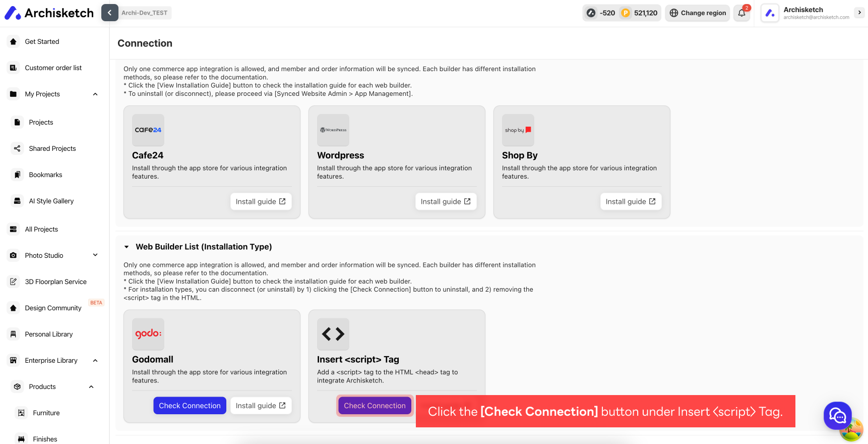This screenshot has width=868, height=444.
Task: Click the Archi-Dev_TEST workspace label
Action: 144,13
